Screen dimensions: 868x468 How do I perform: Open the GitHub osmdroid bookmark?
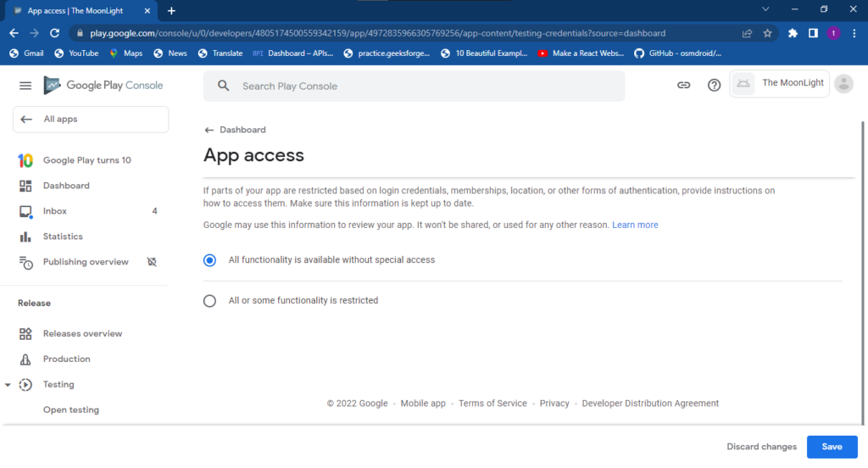coord(677,53)
